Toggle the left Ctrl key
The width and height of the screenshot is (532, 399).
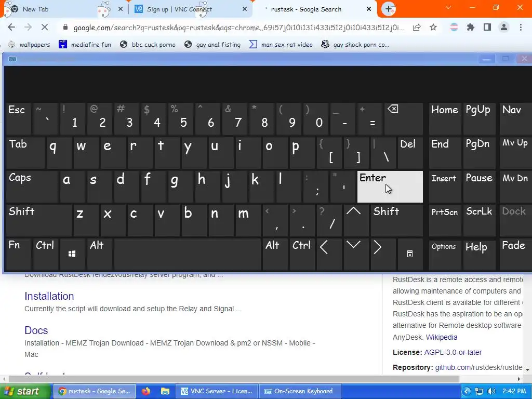(x=46, y=254)
